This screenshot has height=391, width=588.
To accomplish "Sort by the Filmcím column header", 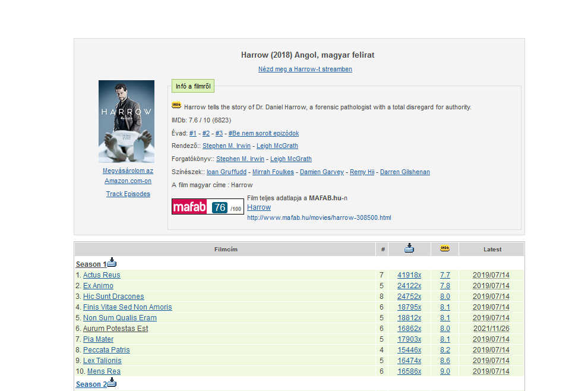I will pyautogui.click(x=226, y=249).
